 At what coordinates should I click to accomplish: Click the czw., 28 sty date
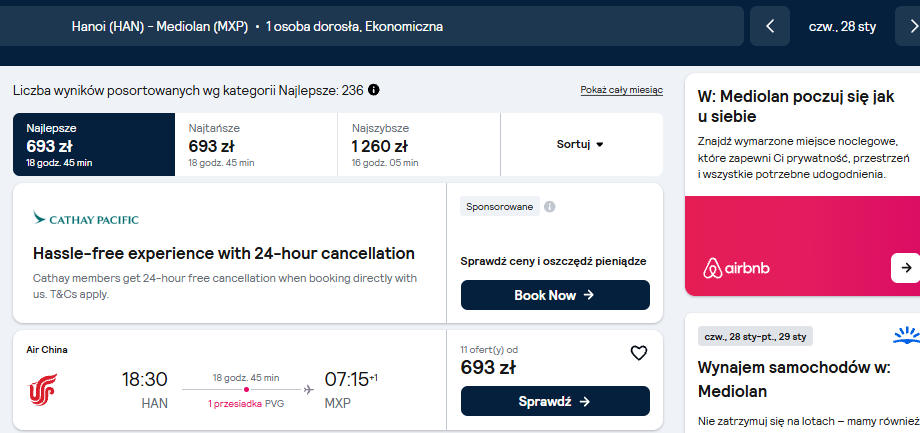842,27
